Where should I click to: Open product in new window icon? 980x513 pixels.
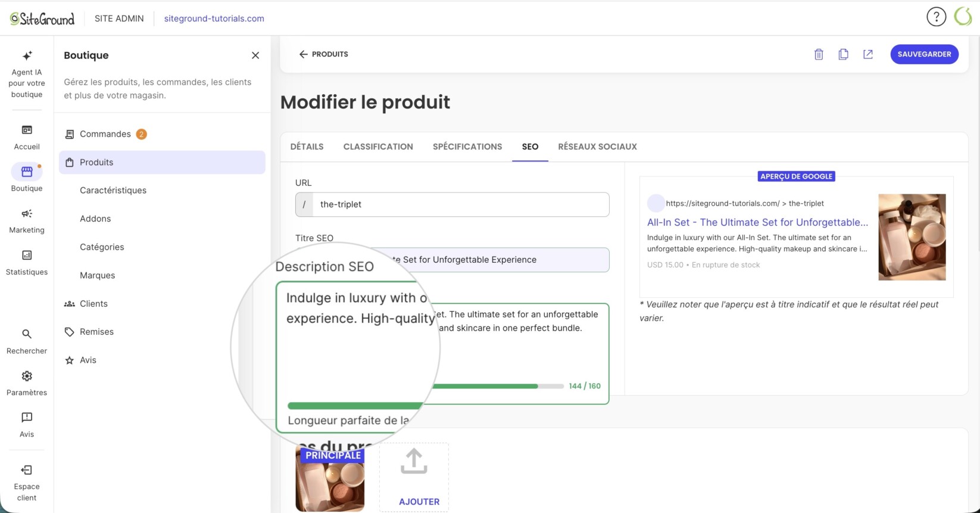[x=868, y=54]
